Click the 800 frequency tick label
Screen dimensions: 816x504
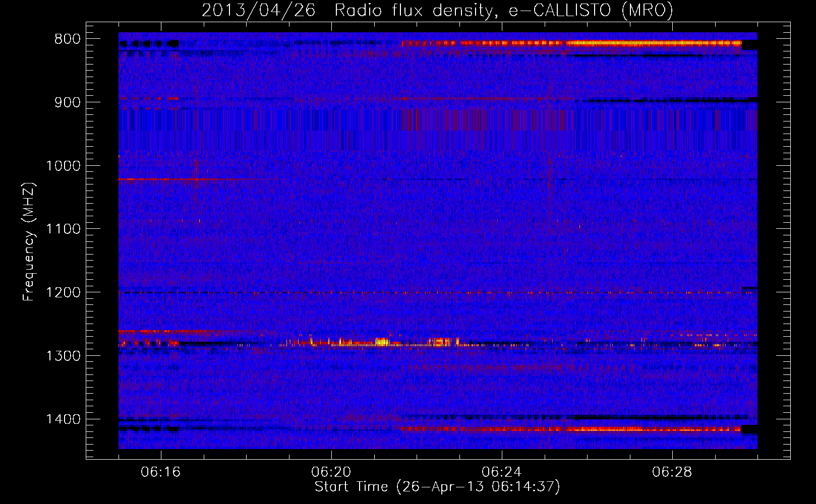tap(68, 39)
